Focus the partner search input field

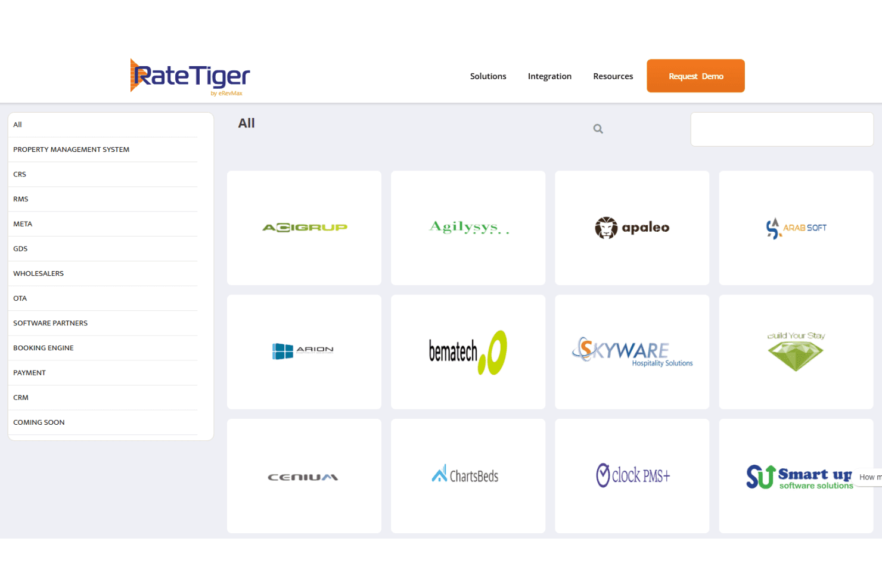pos(782,129)
